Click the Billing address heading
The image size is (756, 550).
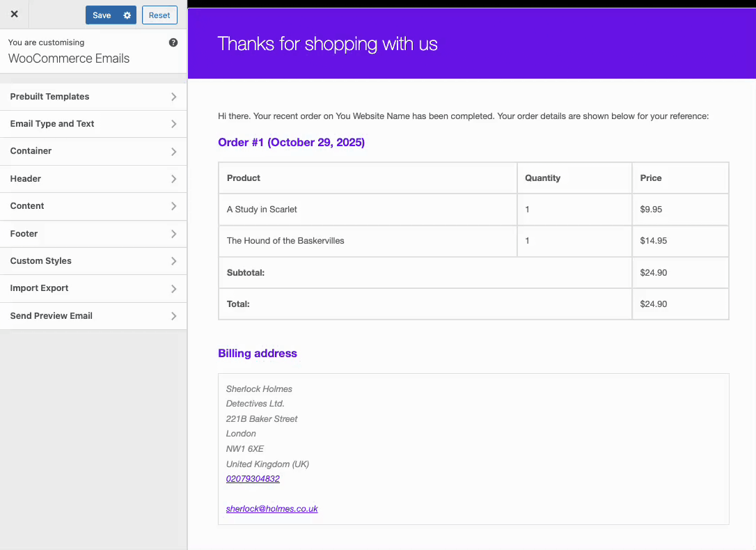point(258,353)
